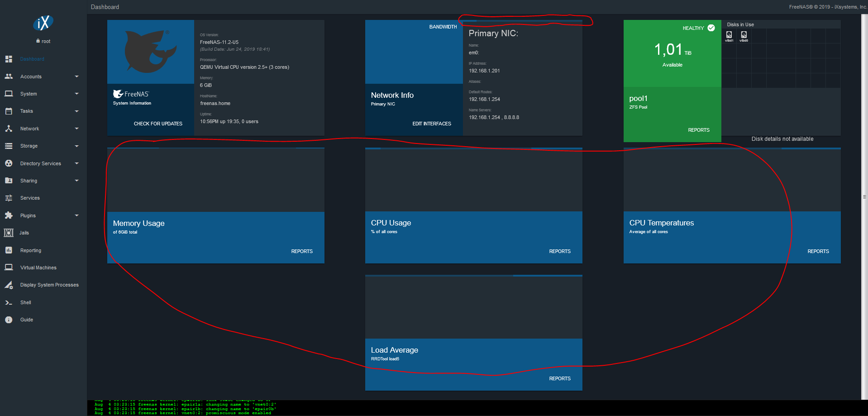The image size is (868, 416).
Task: Click hostname value freenas.home
Action: [x=215, y=103]
